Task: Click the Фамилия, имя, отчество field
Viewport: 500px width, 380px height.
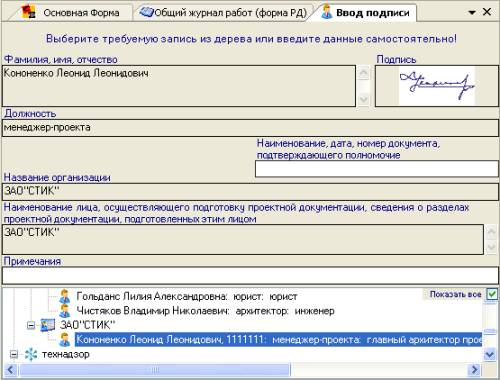Action: (179, 86)
